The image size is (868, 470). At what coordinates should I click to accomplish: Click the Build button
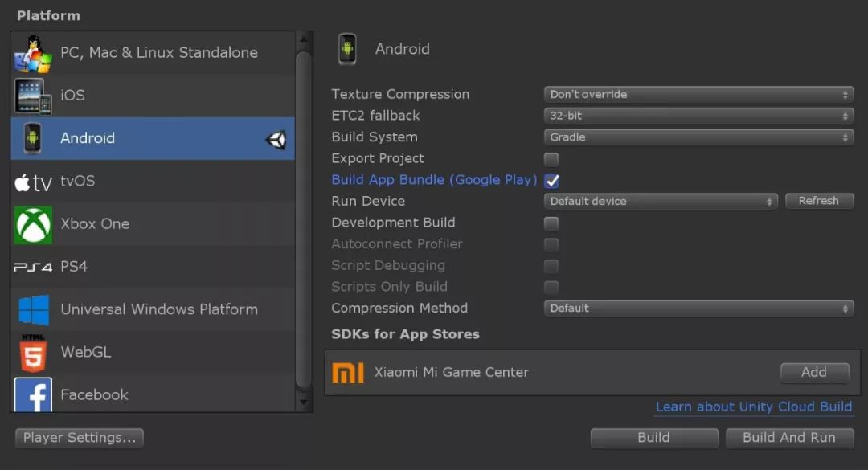point(654,438)
